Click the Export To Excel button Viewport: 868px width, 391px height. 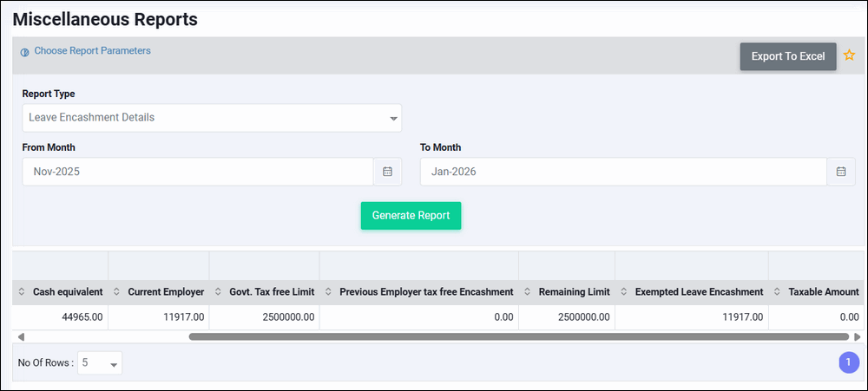(x=787, y=56)
